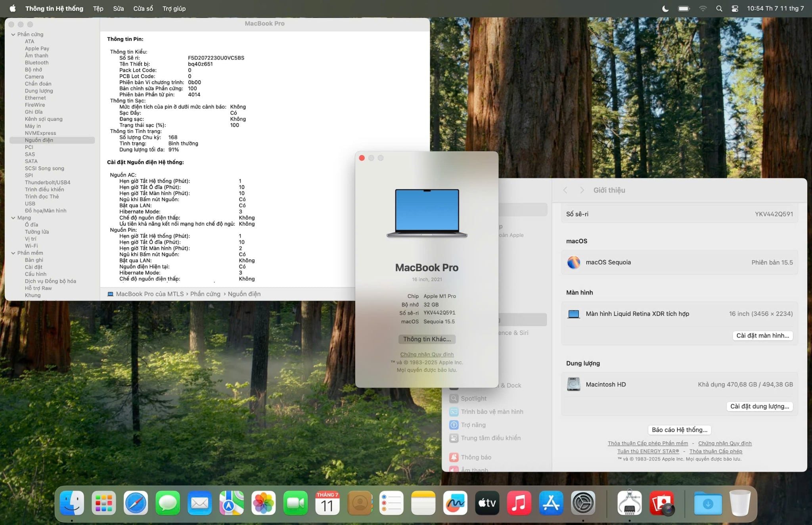Image resolution: width=812 pixels, height=525 pixels.
Task: Open the Trợ giúp menu
Action: [x=174, y=8]
